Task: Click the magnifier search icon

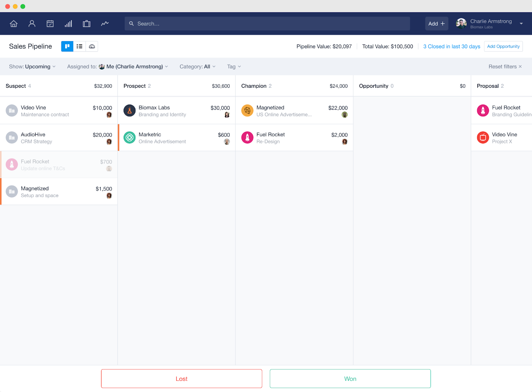Action: point(131,24)
